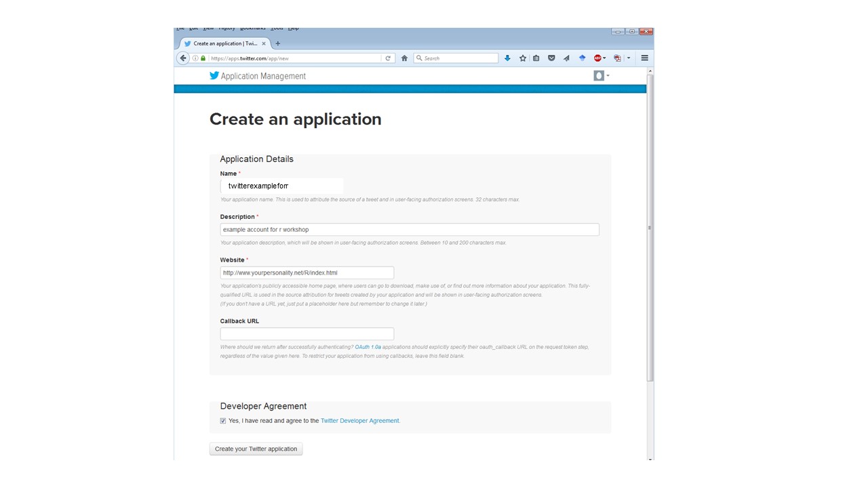The image size is (868, 488).
Task: Click 'Create an application' page heading
Action: pyautogui.click(x=296, y=119)
